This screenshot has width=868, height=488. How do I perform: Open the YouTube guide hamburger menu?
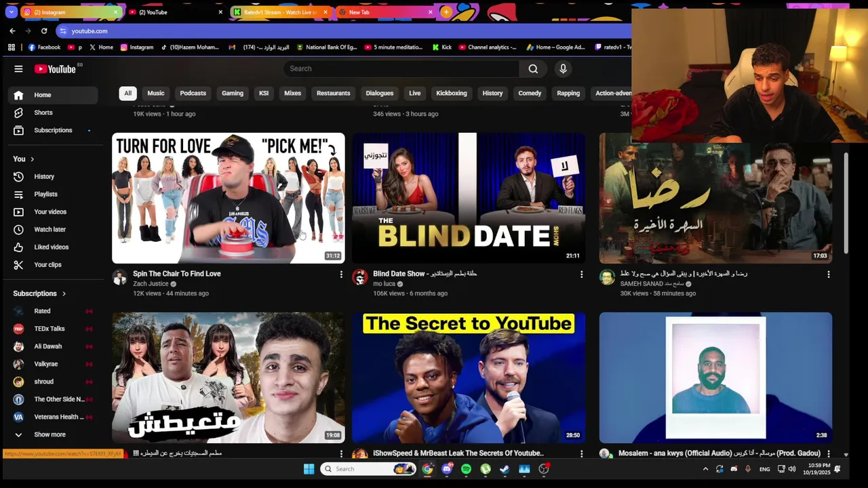point(18,68)
